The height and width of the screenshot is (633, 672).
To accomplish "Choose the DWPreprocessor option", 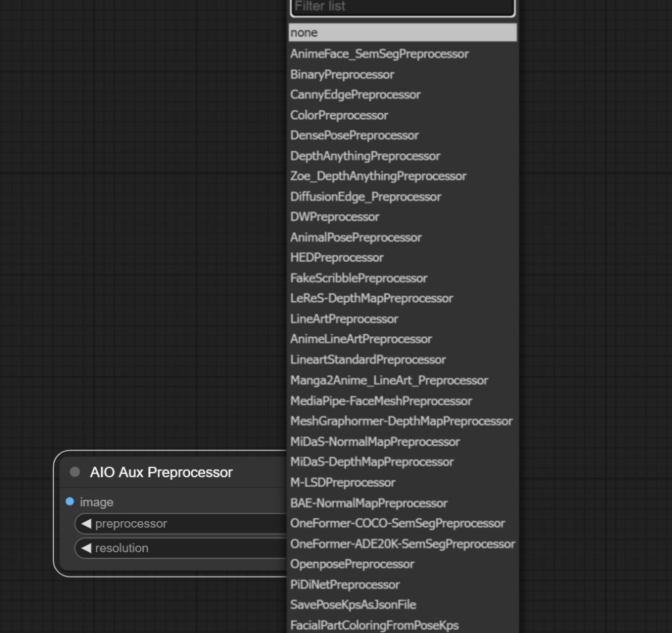I will pyautogui.click(x=335, y=217).
